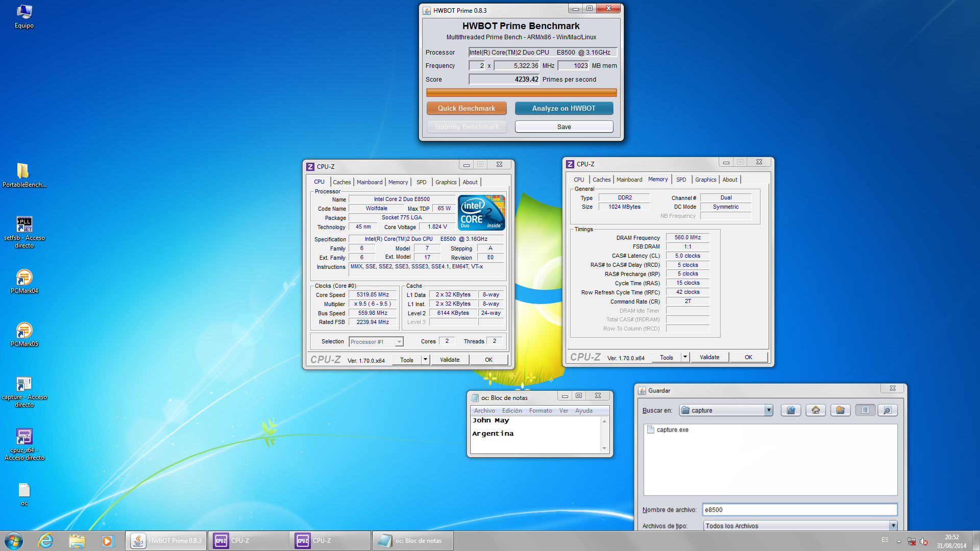Expand Tools arrow in right CPU-Z

[x=685, y=357]
